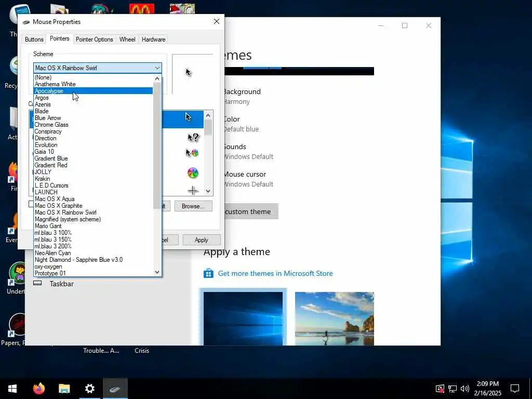
Task: Choose the Blue Arrow scheme
Action: point(94,118)
